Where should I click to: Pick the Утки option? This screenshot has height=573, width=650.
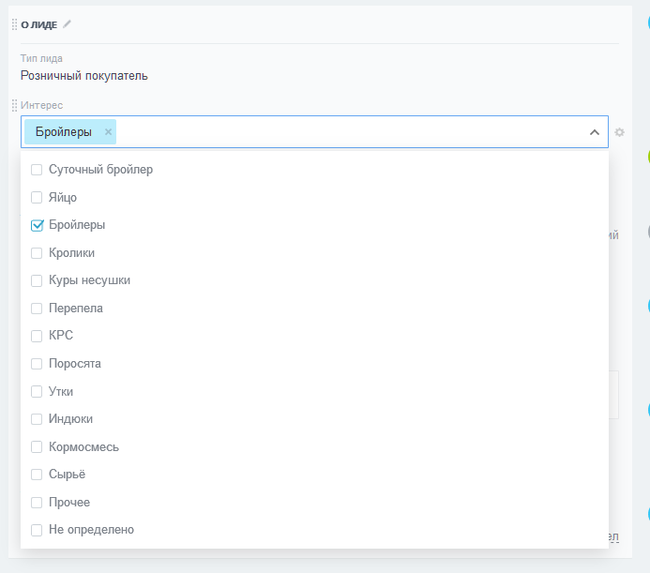(37, 392)
